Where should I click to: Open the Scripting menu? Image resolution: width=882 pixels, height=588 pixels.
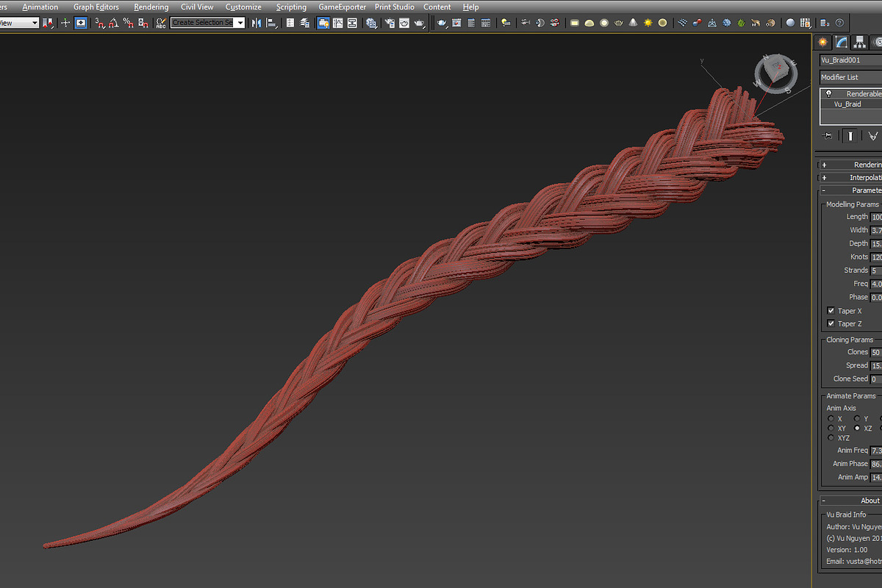(291, 7)
